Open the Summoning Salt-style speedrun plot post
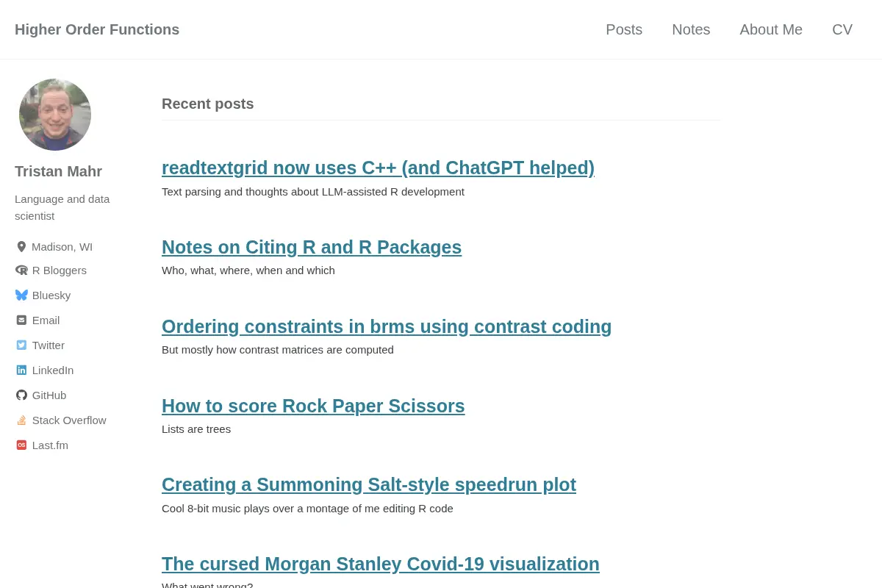 point(369,485)
